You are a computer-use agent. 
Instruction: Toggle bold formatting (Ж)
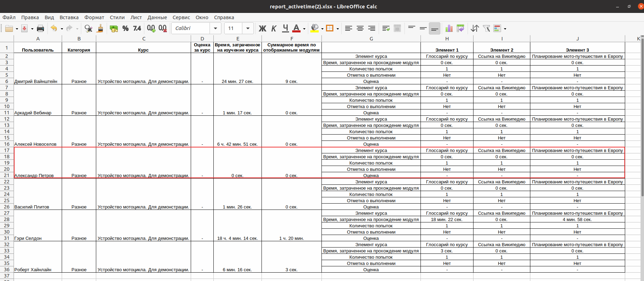pyautogui.click(x=262, y=28)
